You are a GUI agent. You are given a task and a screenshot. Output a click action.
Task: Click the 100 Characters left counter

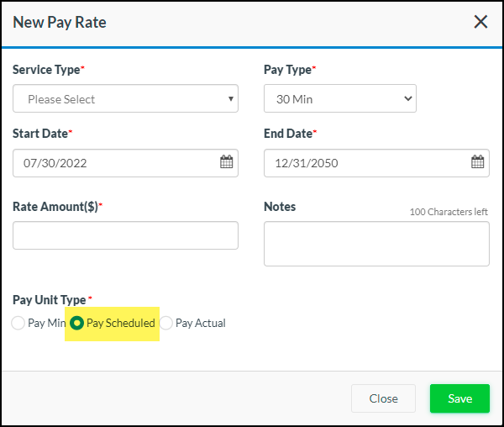[x=449, y=212]
